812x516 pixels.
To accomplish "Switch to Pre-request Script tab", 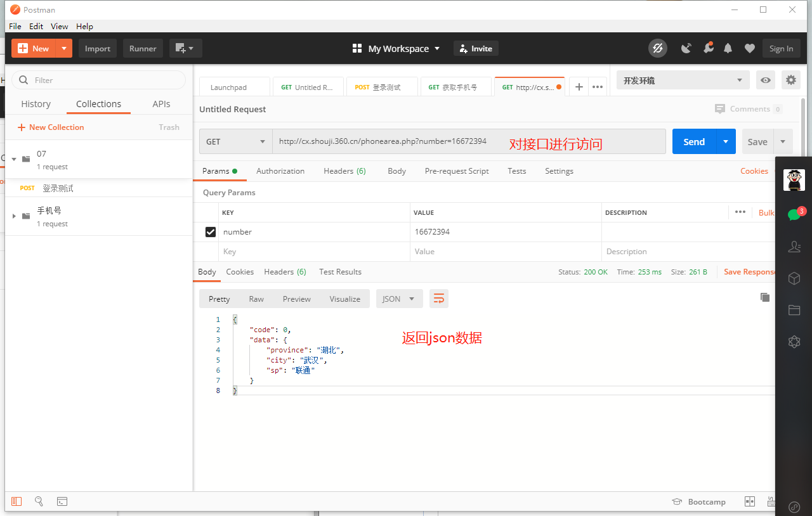I will [x=457, y=171].
